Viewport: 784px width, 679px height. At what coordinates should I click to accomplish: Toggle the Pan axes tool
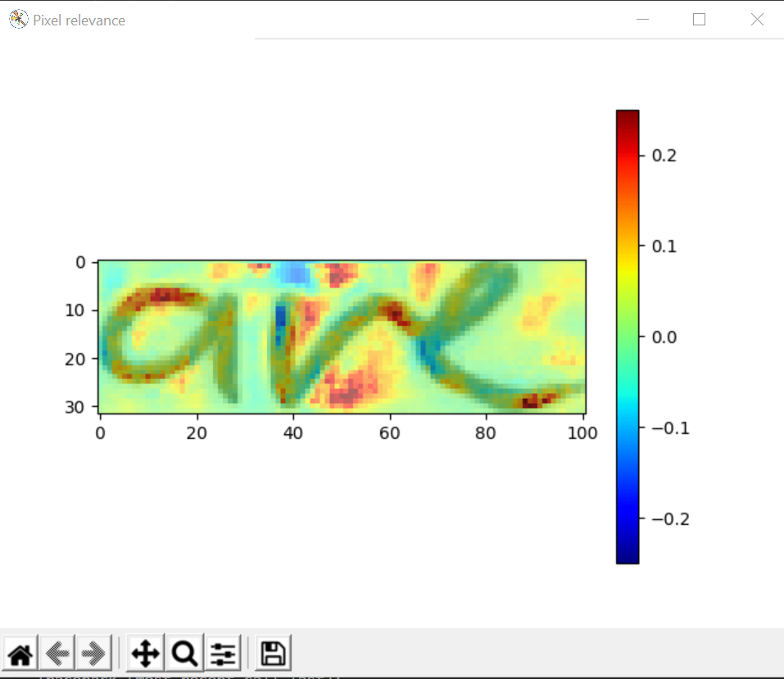click(145, 653)
